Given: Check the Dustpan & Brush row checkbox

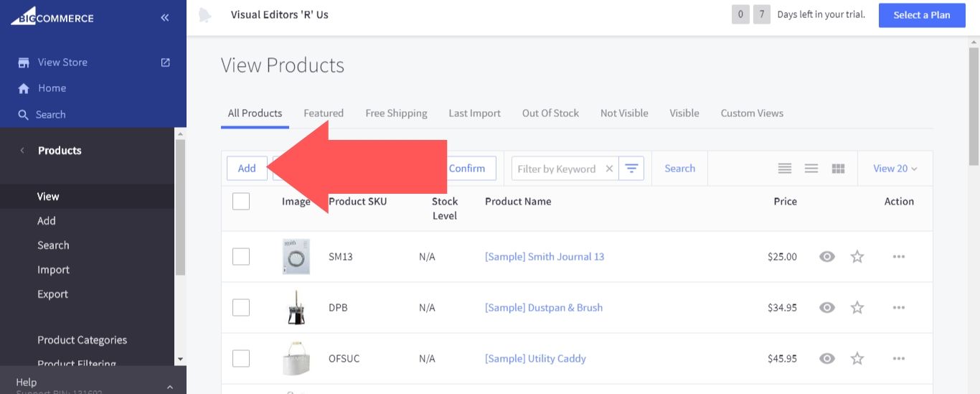Looking at the screenshot, I should point(241,307).
